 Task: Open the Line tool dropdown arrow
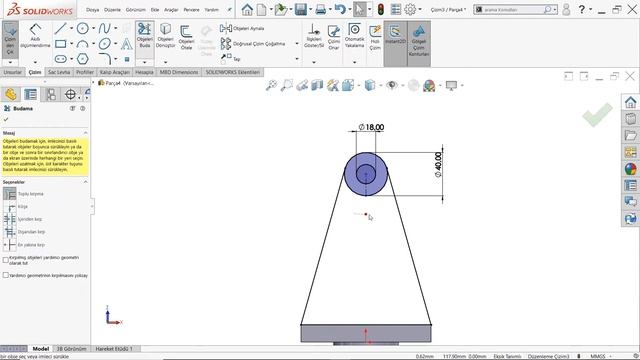pos(71,28)
